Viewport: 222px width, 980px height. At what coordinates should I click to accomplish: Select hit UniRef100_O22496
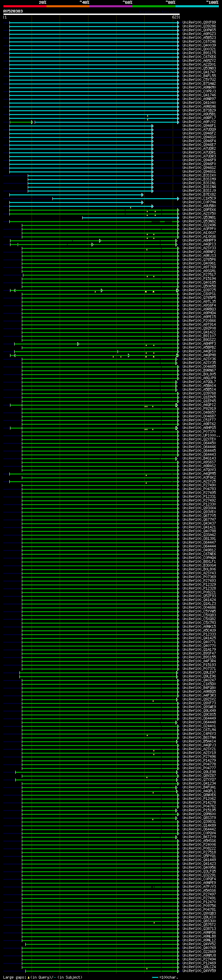pos(199,225)
